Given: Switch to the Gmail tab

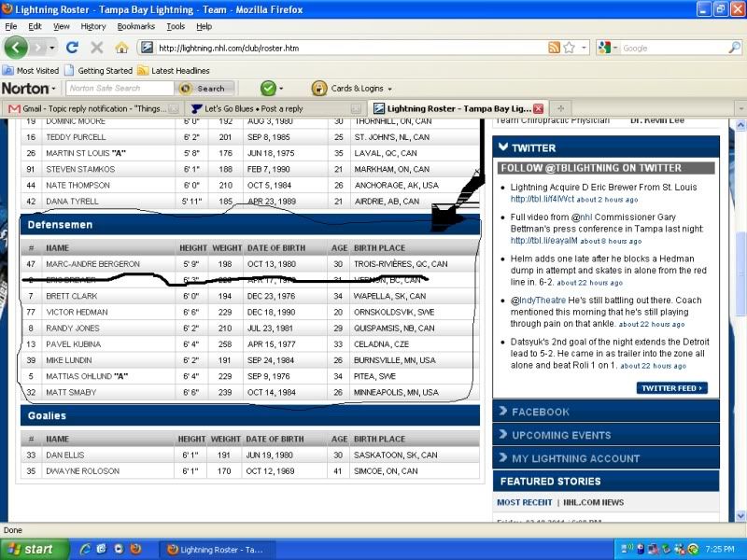Looking at the screenshot, I should coord(92,108).
